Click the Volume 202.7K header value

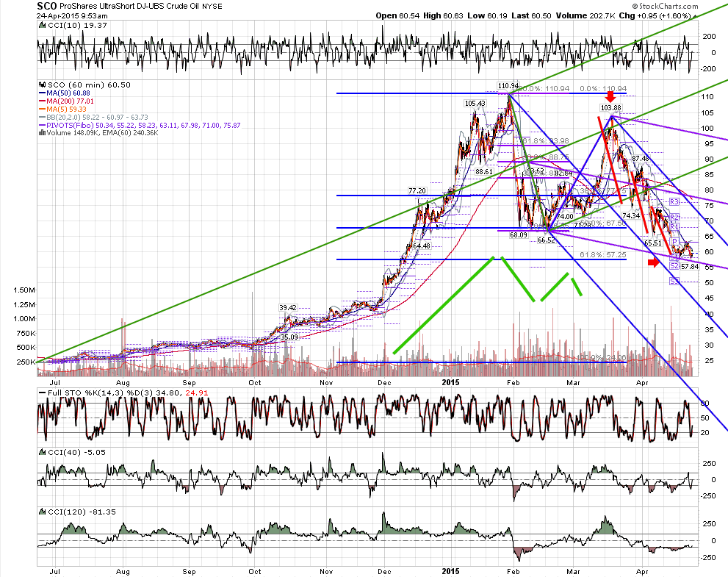pos(585,15)
